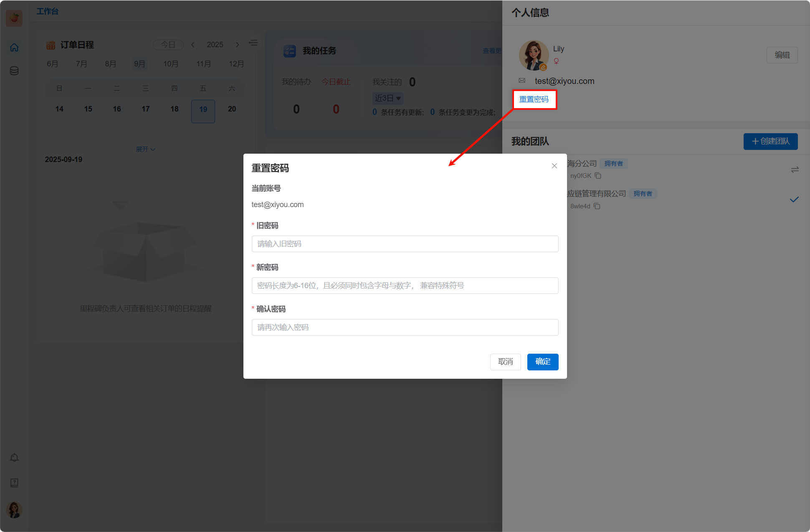810x532 pixels.
Task: Click the home icon in sidebar
Action: click(14, 48)
